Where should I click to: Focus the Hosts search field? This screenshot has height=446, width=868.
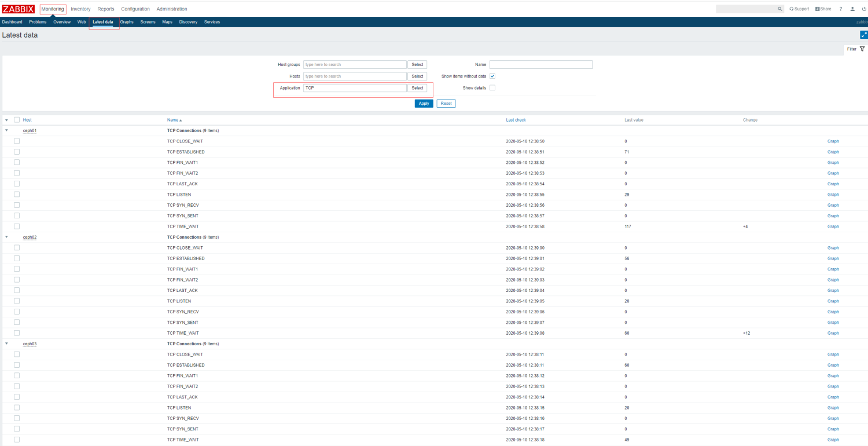click(x=355, y=76)
